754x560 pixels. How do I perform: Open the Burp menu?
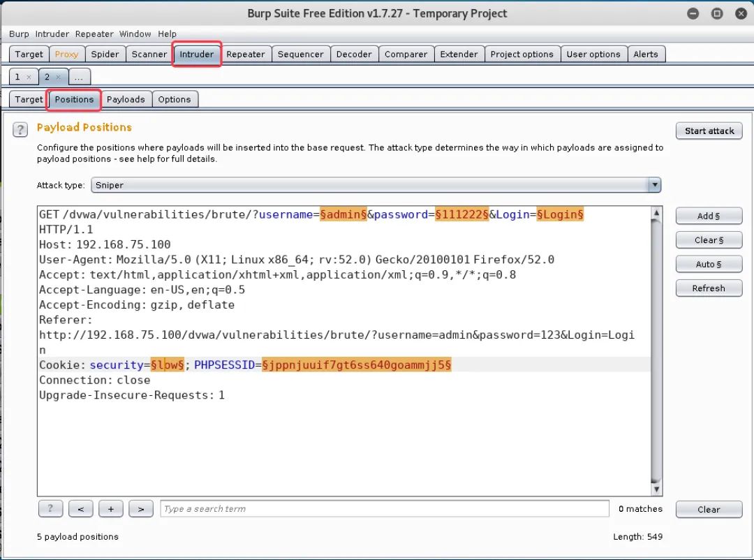[19, 34]
